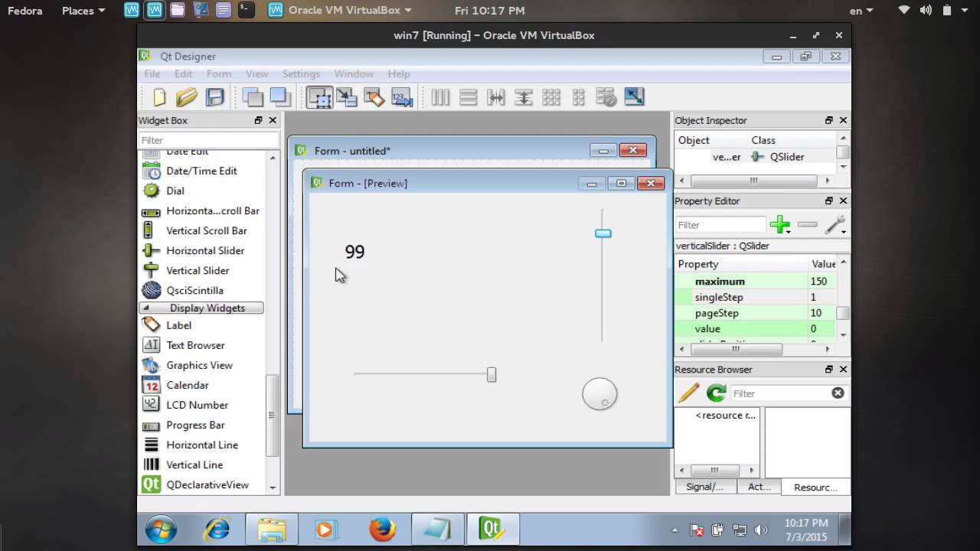
Task: Click the vertical slider handle in preview
Action: (x=603, y=233)
